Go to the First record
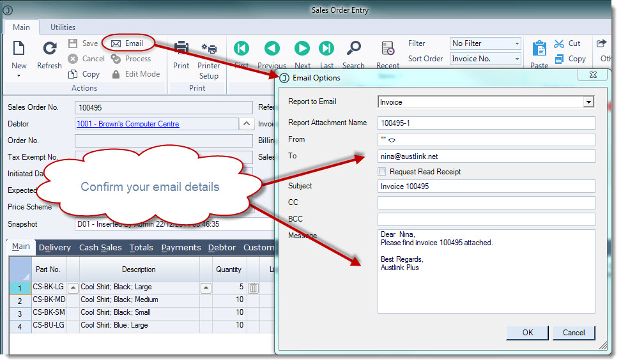Screen dimensions: 621x364 tap(241, 55)
